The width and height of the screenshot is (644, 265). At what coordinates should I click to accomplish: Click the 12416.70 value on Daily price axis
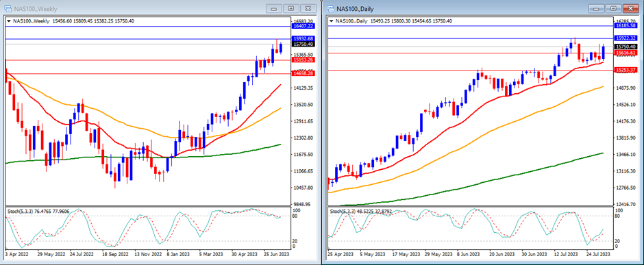(x=627, y=204)
